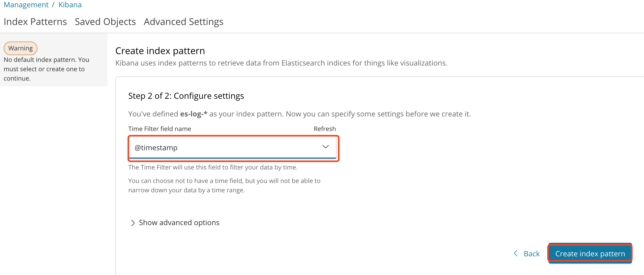
Task: Click the Create index pattern heading
Action: pyautogui.click(x=160, y=51)
